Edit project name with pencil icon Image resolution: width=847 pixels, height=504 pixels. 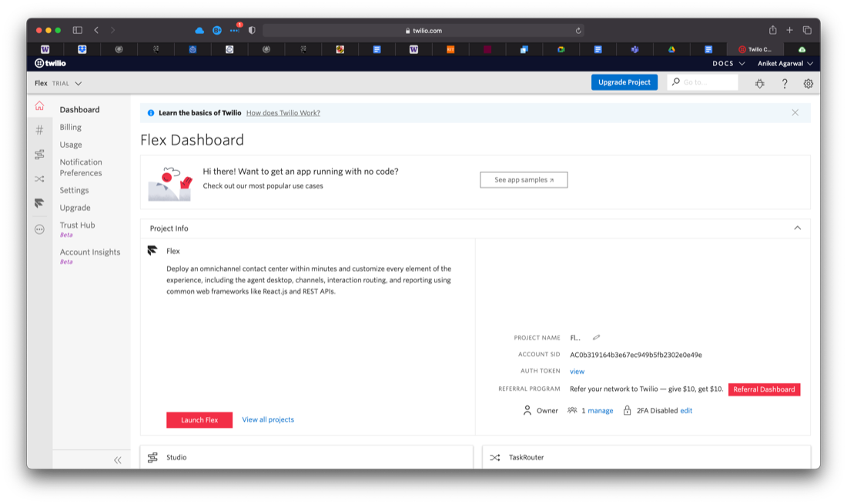click(x=596, y=338)
